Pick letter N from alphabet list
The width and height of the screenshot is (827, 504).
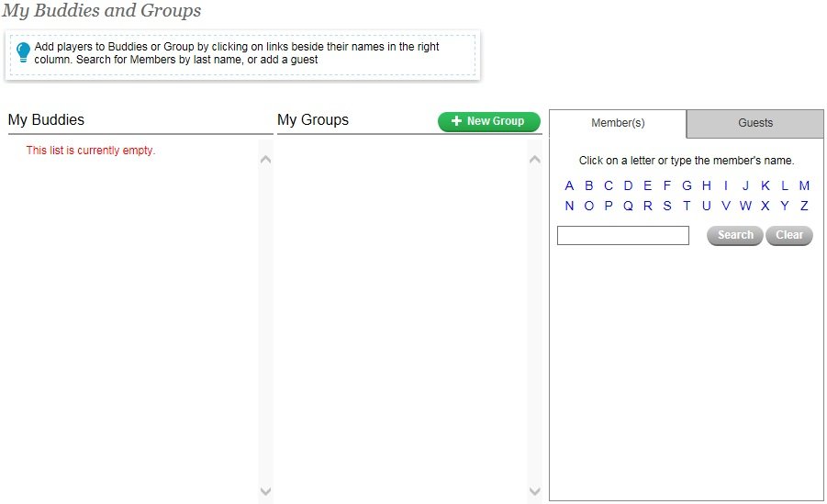pyautogui.click(x=569, y=206)
